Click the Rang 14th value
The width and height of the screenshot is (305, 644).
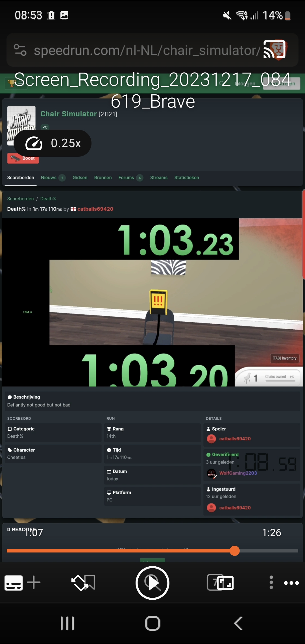point(111,436)
